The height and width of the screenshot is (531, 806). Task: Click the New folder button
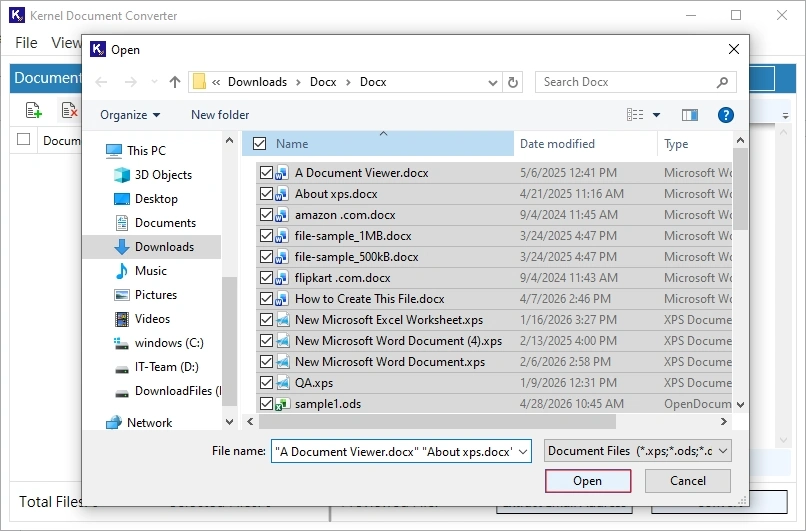[x=220, y=115]
